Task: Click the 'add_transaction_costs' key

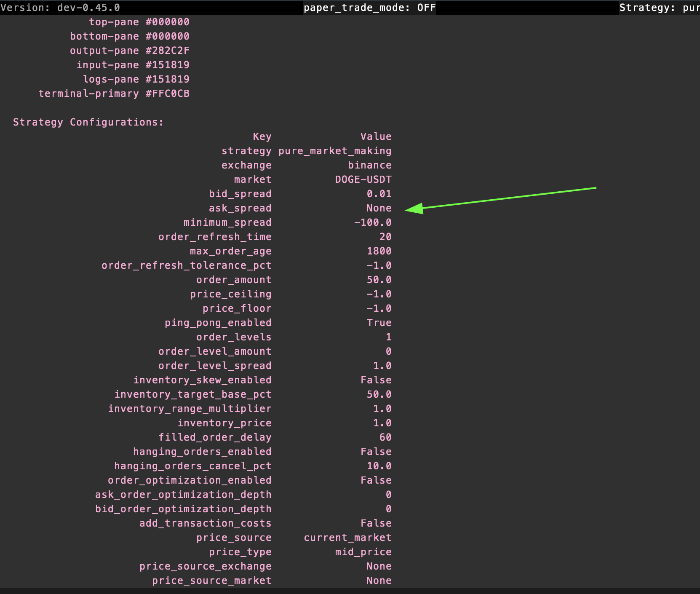Action: pyautogui.click(x=206, y=523)
